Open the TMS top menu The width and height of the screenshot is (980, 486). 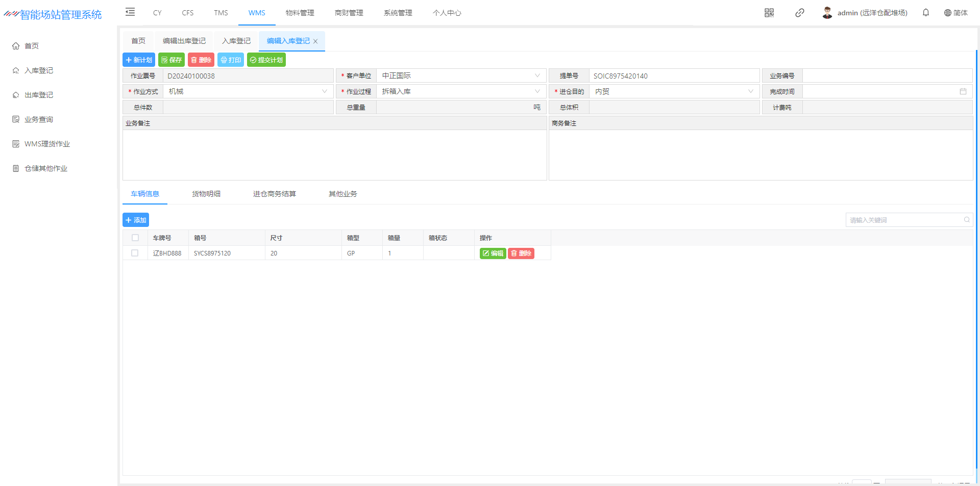point(221,13)
